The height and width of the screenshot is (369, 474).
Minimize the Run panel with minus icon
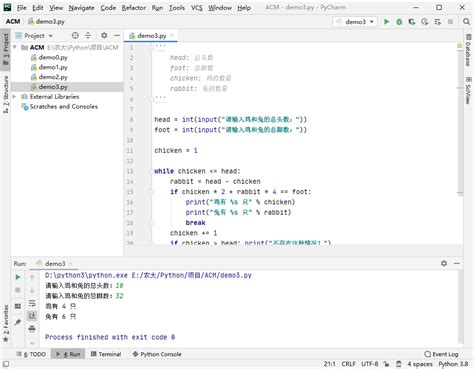click(457, 263)
